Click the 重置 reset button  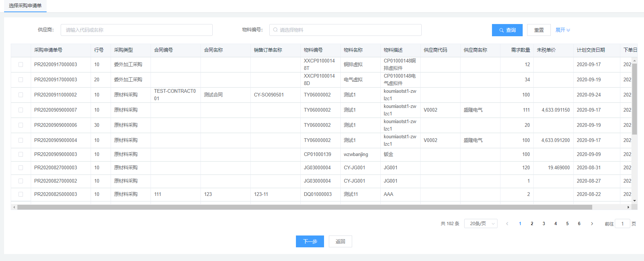[x=539, y=30]
